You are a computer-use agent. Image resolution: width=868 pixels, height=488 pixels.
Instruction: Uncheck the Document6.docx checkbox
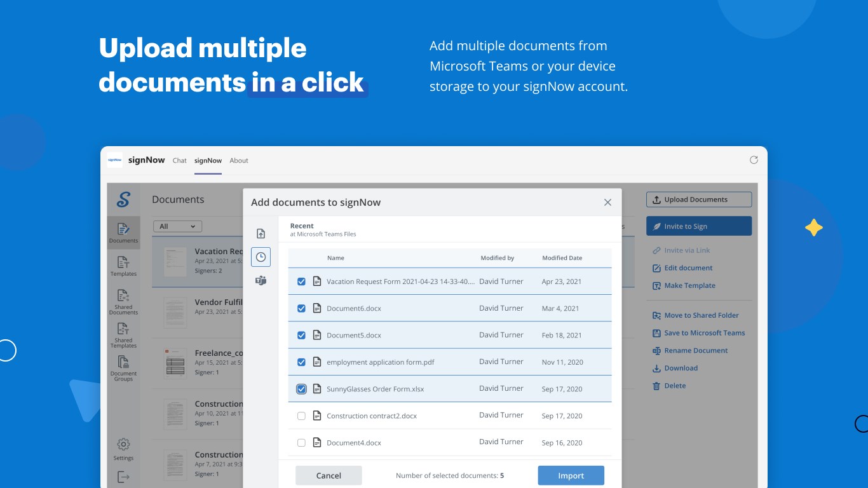click(x=301, y=308)
